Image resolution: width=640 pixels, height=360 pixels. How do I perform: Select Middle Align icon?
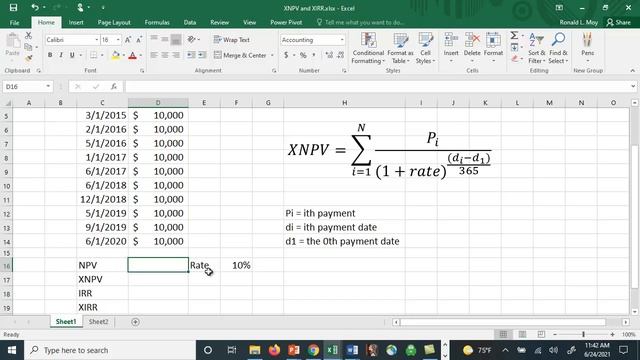point(165,40)
